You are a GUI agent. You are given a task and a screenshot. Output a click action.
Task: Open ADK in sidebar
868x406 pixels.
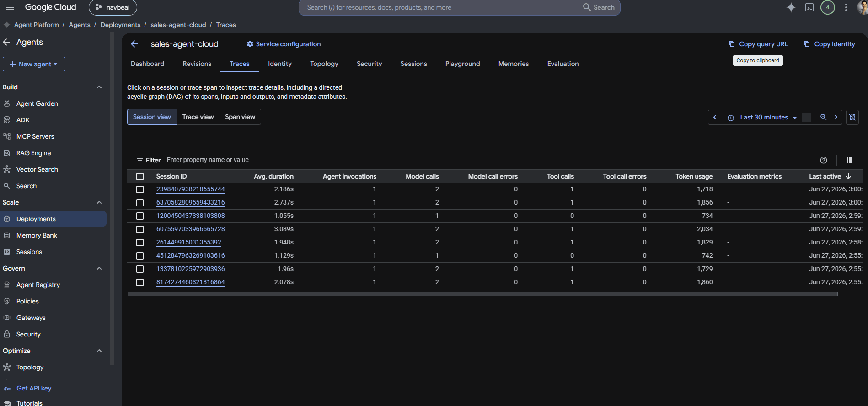click(x=23, y=120)
